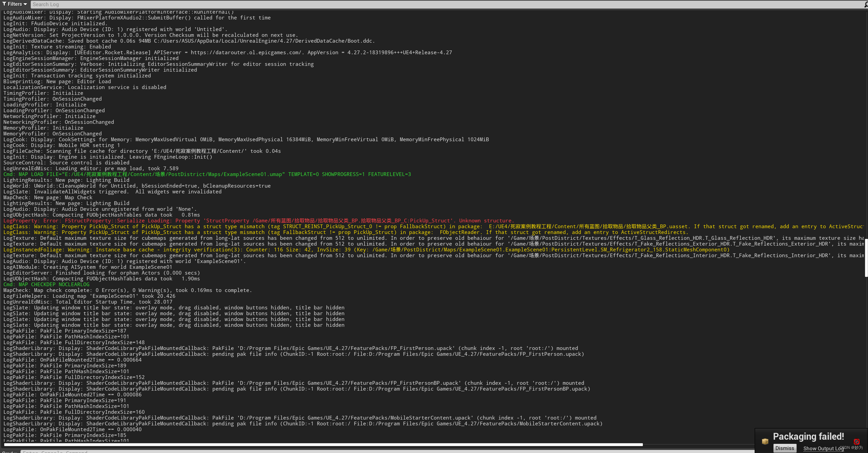The image size is (868, 453).
Task: Click the red LogProperty Error line
Action: pyautogui.click(x=258, y=221)
